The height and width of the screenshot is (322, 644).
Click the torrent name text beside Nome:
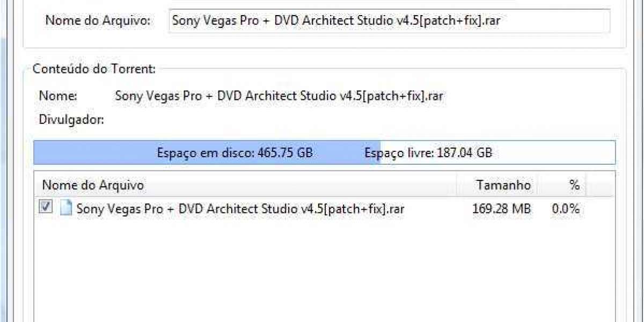tap(279, 97)
